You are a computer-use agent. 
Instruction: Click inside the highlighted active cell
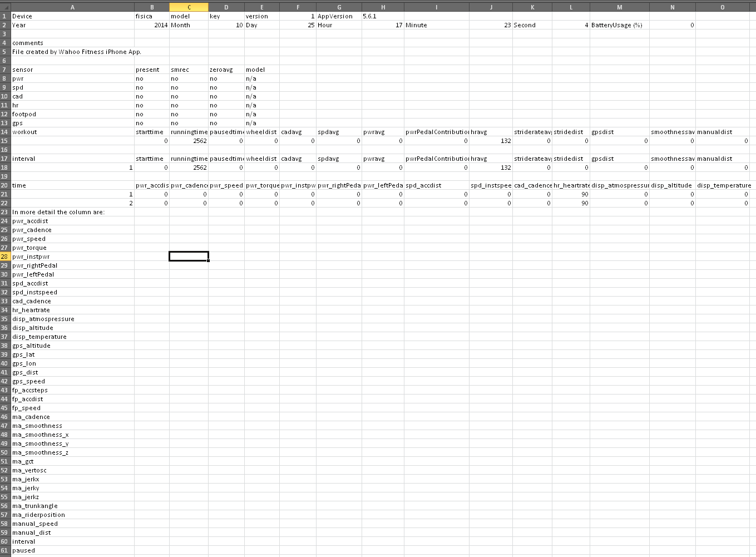(189, 257)
